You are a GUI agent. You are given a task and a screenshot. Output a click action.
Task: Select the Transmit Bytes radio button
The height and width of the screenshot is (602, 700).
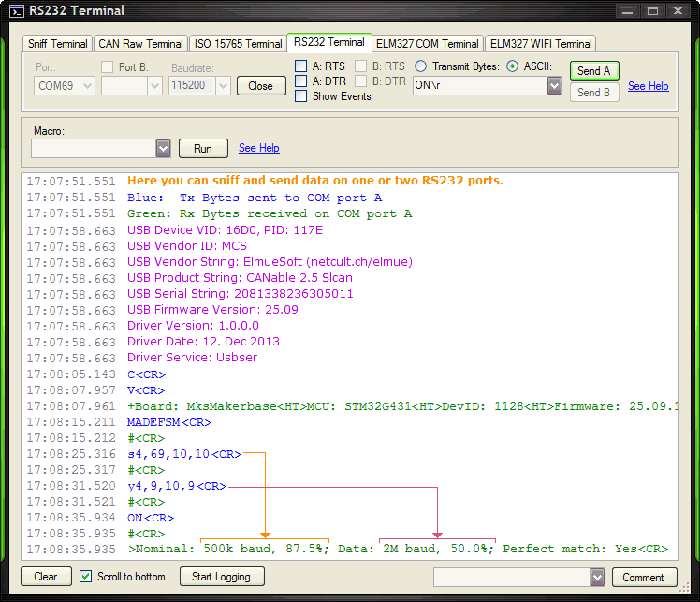click(420, 66)
